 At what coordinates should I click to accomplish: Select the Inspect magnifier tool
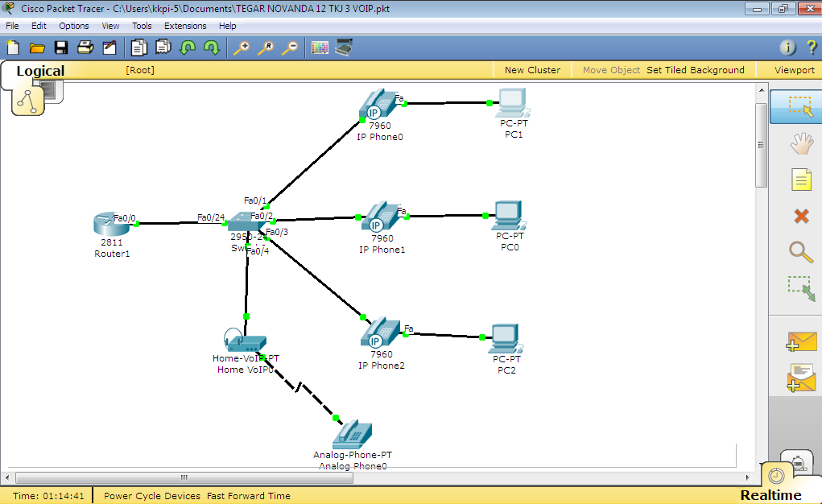point(801,253)
